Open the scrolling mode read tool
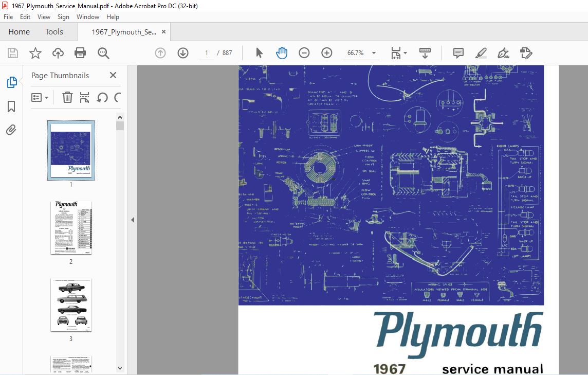588x375 pixels. tap(425, 53)
